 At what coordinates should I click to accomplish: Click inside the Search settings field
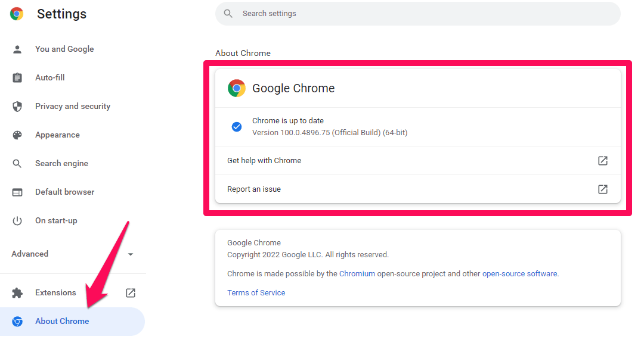tap(417, 13)
